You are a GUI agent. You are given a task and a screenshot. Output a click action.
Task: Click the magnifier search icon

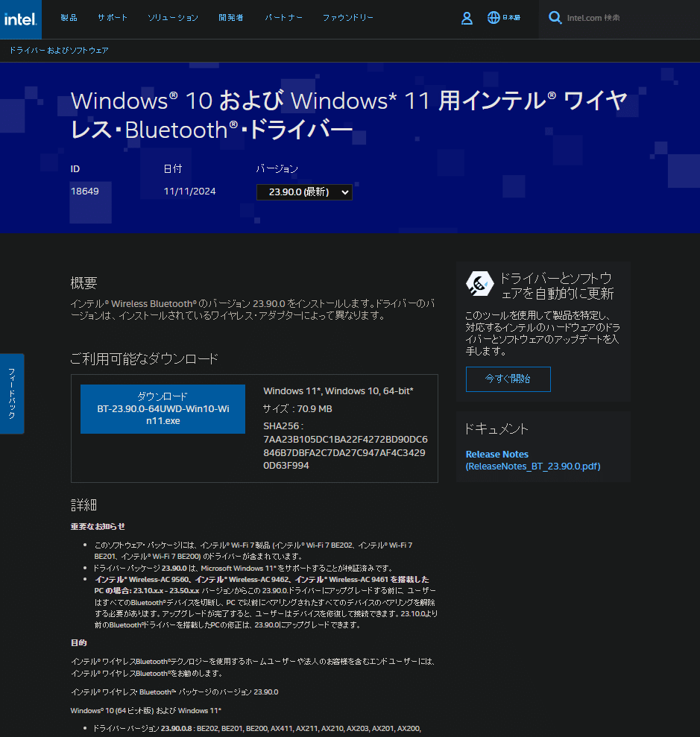pos(555,18)
